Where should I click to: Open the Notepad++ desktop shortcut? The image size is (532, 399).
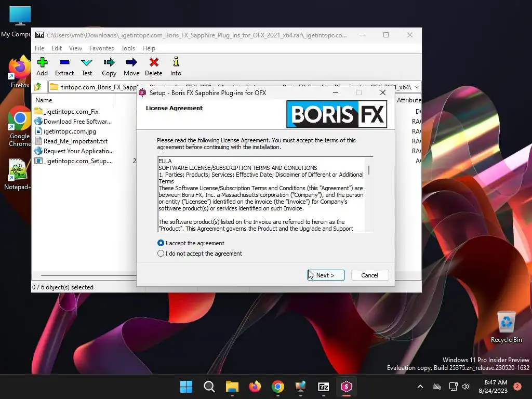(x=18, y=174)
